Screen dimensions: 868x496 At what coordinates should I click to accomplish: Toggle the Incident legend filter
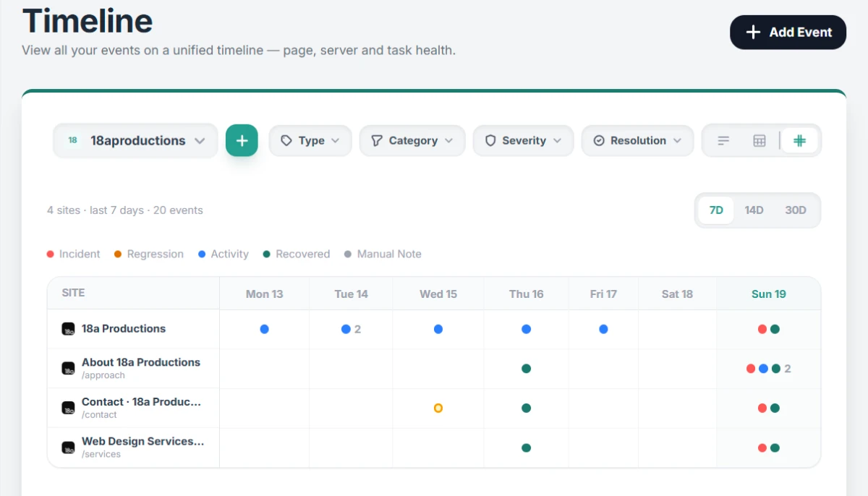point(72,254)
